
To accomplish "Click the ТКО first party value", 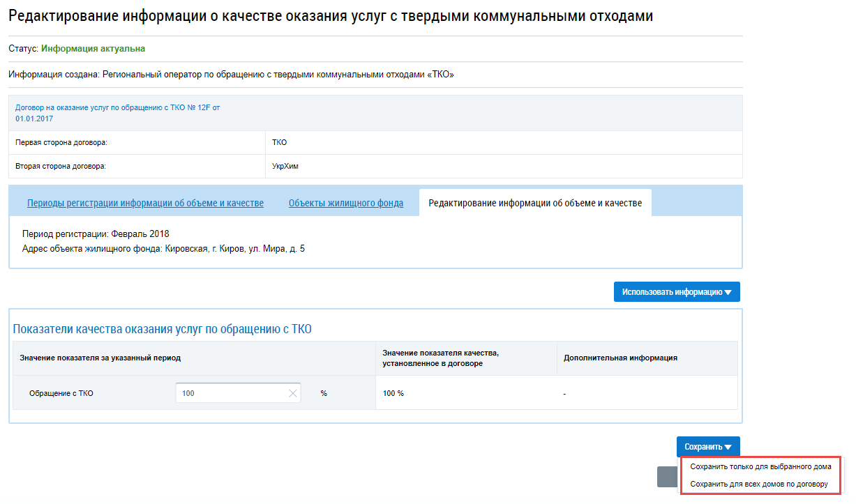I will click(x=279, y=143).
